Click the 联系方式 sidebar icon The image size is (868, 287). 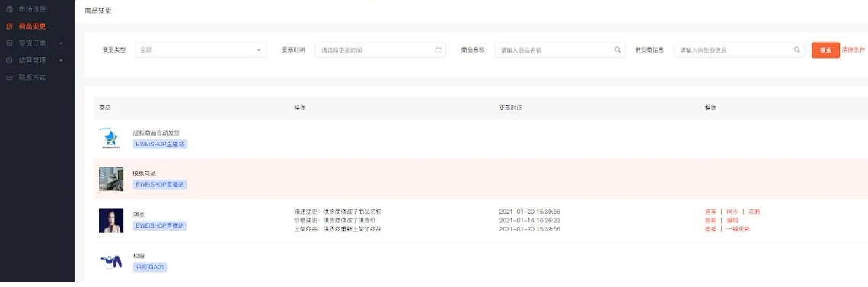pos(9,78)
